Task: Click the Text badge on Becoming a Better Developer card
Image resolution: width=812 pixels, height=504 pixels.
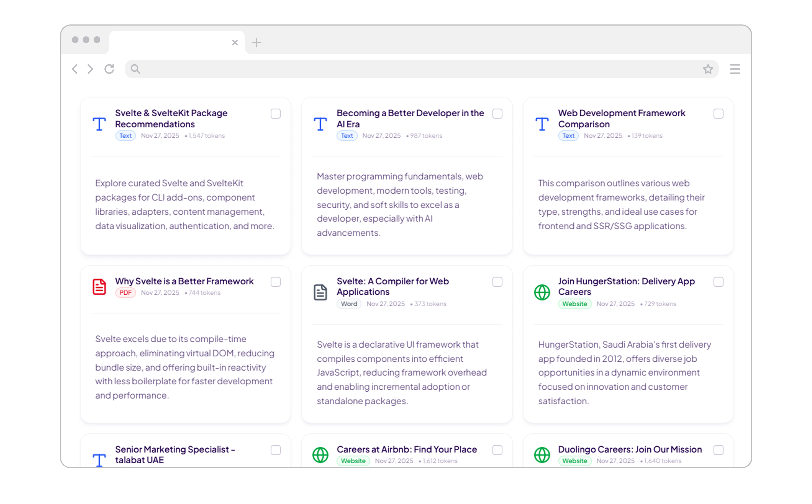Action: click(x=347, y=136)
